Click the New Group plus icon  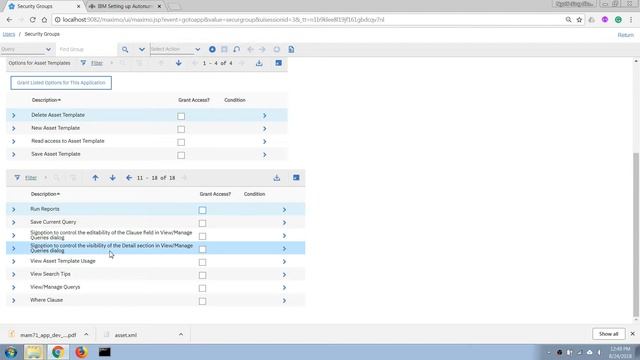click(212, 49)
